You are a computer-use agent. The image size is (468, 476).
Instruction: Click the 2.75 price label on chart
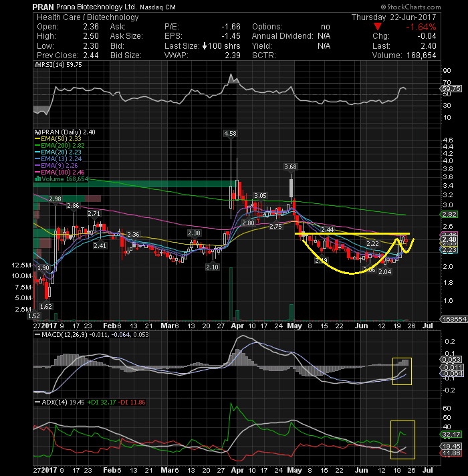(275, 227)
